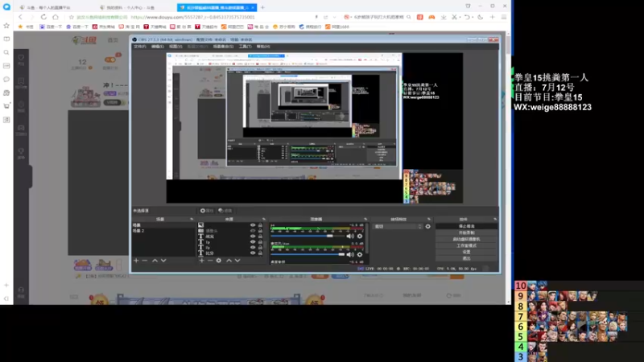This screenshot has height=362, width=644.
Task: Click the night mode moon icon
Action: click(x=480, y=17)
